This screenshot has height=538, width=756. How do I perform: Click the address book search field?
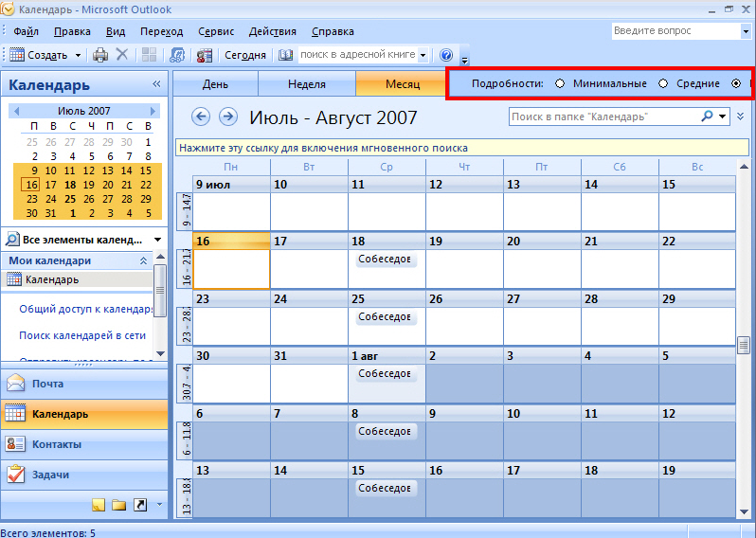click(357, 55)
